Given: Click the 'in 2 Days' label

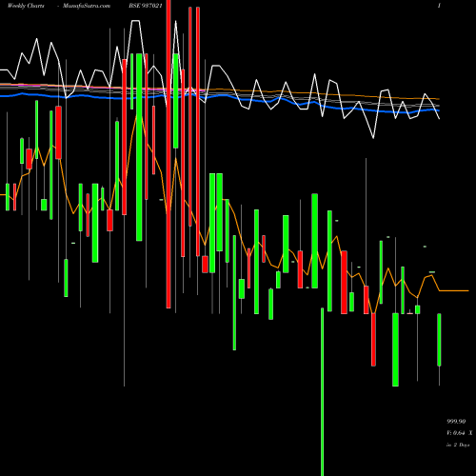Looking at the screenshot, I should click(458, 445).
